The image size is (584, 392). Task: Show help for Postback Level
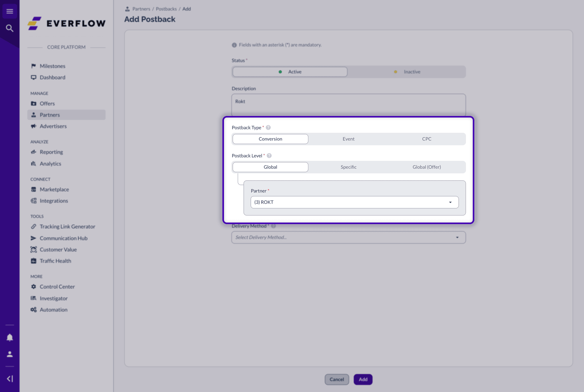point(269,155)
